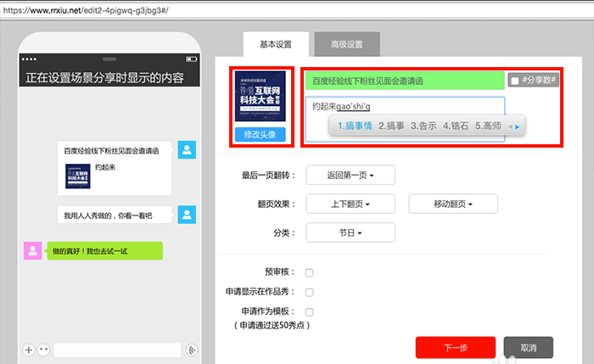Image resolution: width=594 pixels, height=364 pixels.
Task: Click the small thumbnail in shared card preview
Action: 78,176
